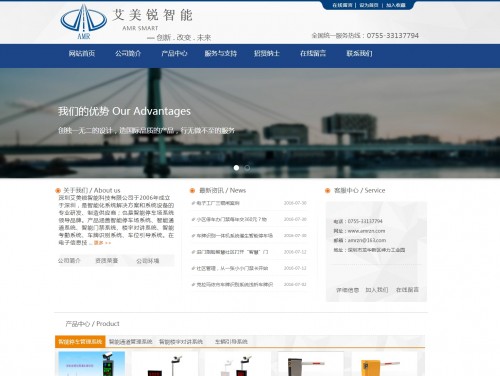
Task: Click 在线留言 in Service panel footer
Action: (407, 290)
